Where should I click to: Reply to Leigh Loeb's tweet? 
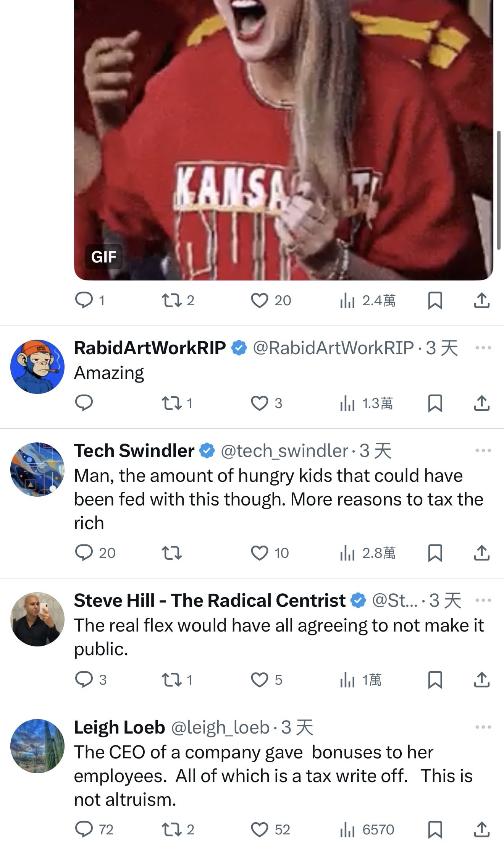point(84,829)
